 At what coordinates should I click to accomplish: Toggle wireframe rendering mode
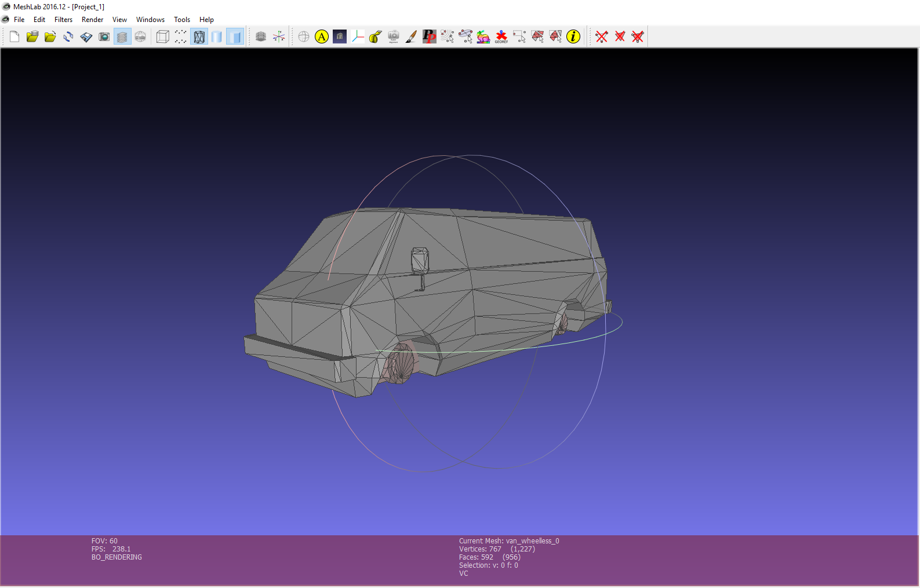click(199, 37)
